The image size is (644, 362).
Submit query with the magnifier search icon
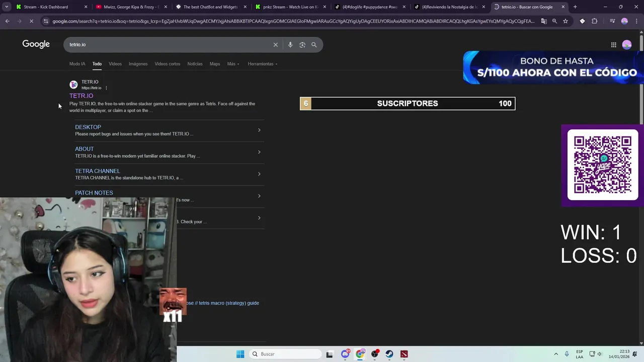tap(314, 45)
